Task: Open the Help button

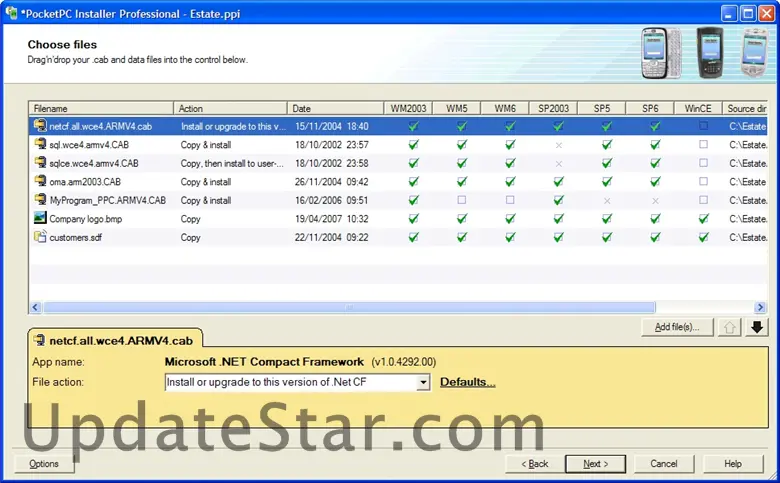Action: click(x=733, y=464)
